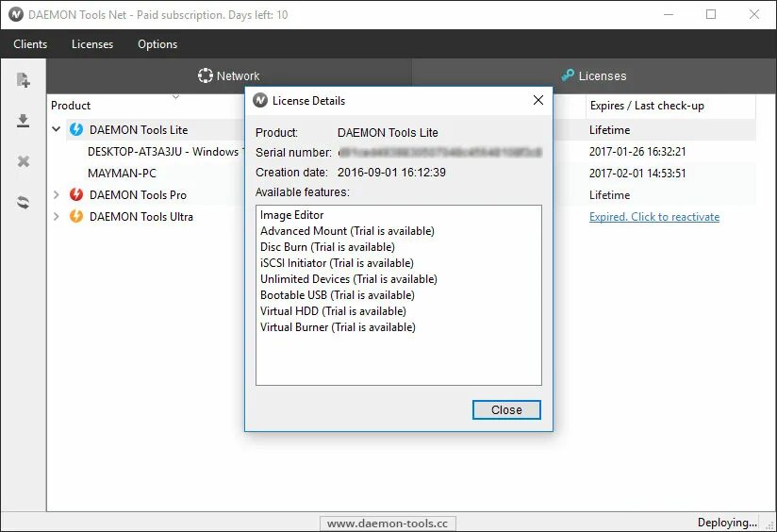Viewport: 777px width, 532px height.
Task: Open the Licenses menu
Action: 92,44
